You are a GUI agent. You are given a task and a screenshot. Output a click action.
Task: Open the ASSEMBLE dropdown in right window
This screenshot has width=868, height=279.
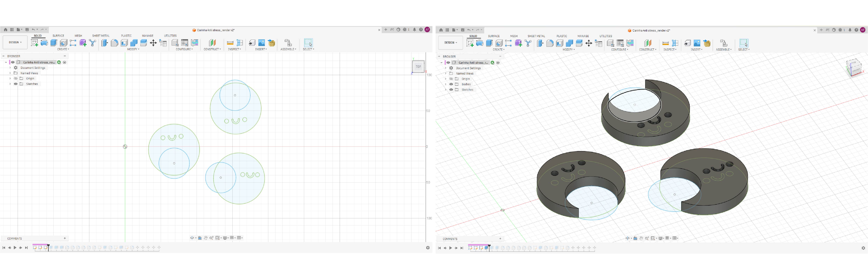point(724,50)
